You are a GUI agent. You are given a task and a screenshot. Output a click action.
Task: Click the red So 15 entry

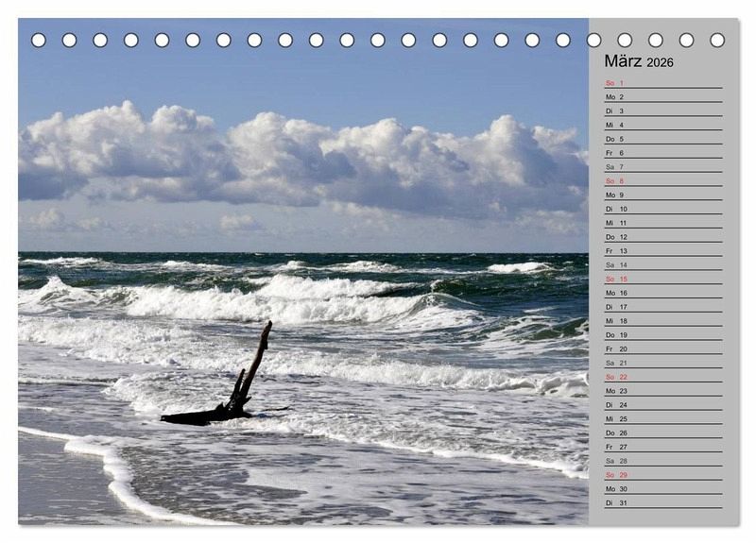click(x=662, y=280)
